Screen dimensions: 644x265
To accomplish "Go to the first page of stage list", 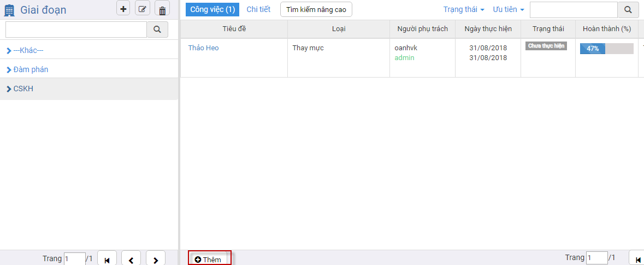I will [x=107, y=260].
